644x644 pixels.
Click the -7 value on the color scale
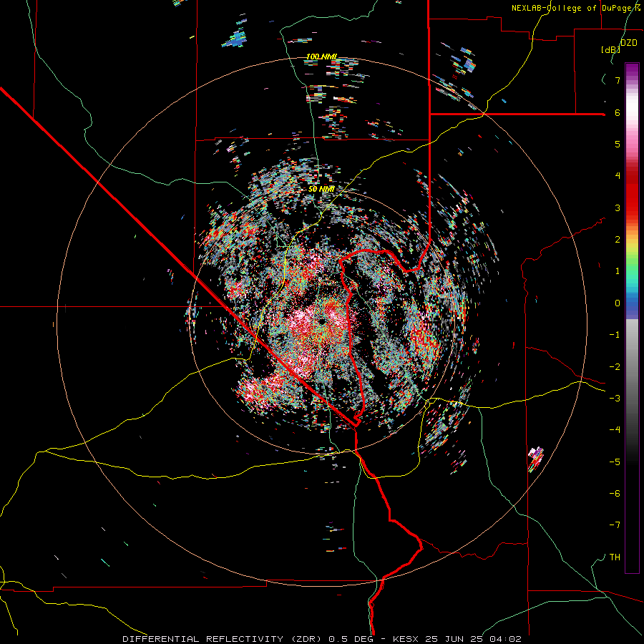pyautogui.click(x=615, y=525)
